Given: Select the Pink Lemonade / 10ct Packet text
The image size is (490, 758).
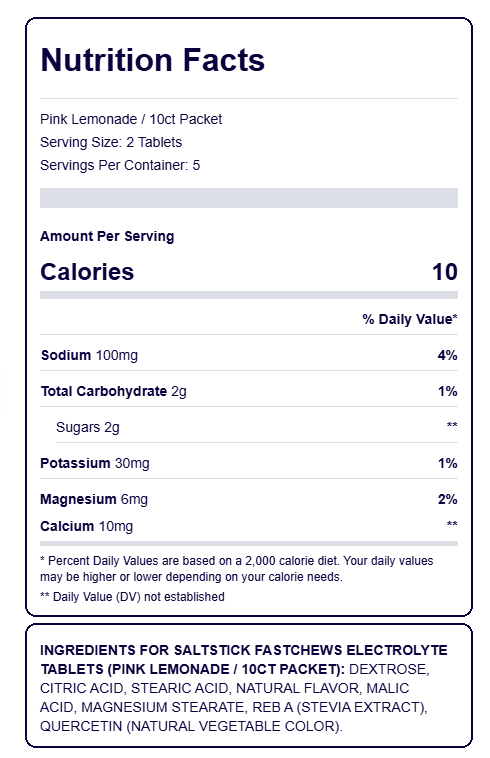Looking at the screenshot, I should 131,119.
